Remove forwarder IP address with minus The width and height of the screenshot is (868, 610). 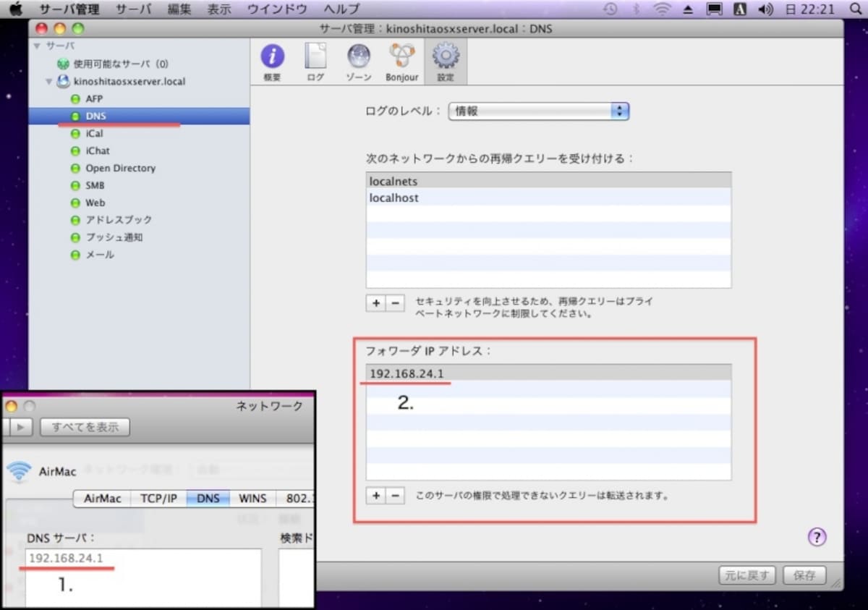point(395,496)
